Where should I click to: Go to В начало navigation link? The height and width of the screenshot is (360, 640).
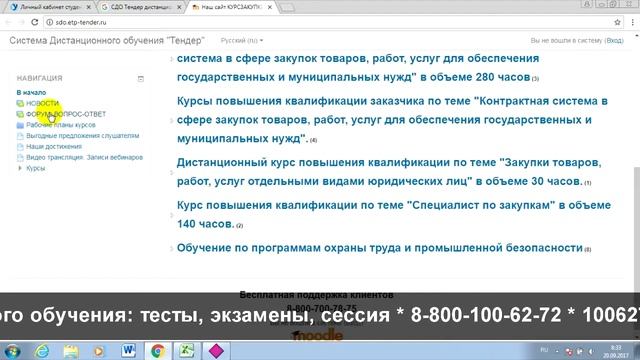click(31, 93)
